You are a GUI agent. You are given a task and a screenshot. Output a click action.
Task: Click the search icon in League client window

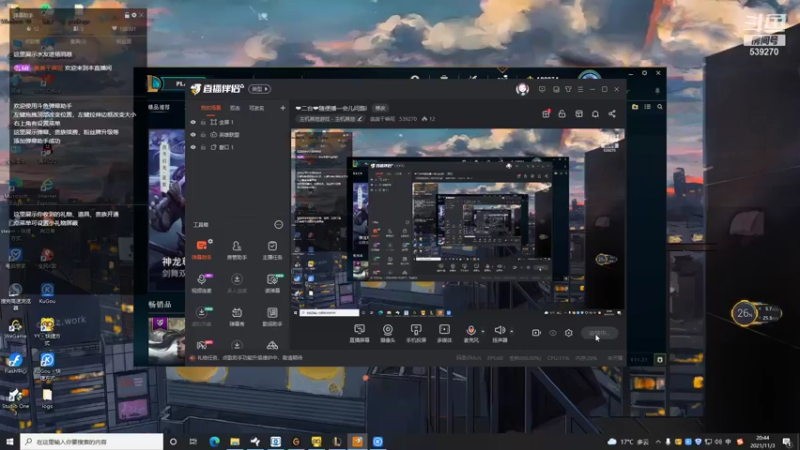tap(660, 107)
